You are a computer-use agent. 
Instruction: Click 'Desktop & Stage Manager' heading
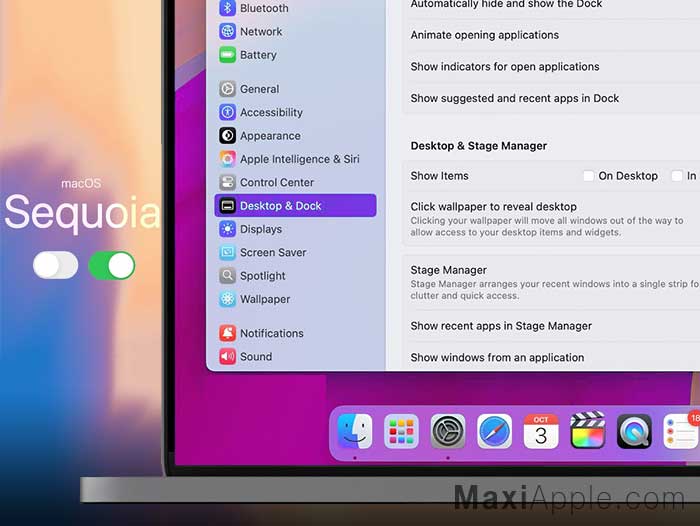click(479, 146)
